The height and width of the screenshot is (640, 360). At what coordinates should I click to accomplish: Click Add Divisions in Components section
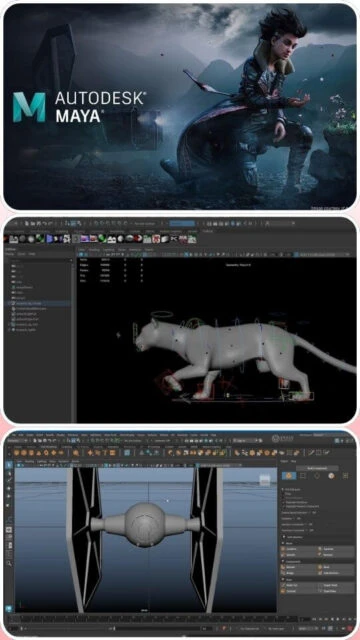click(336, 573)
